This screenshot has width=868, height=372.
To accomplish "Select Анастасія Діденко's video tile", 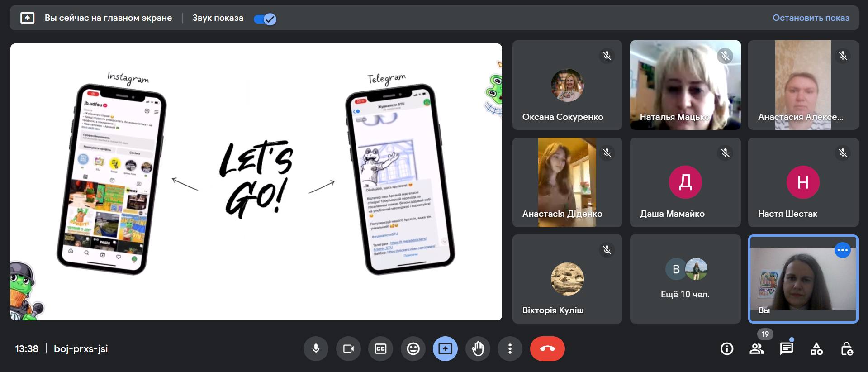I will coord(567,182).
